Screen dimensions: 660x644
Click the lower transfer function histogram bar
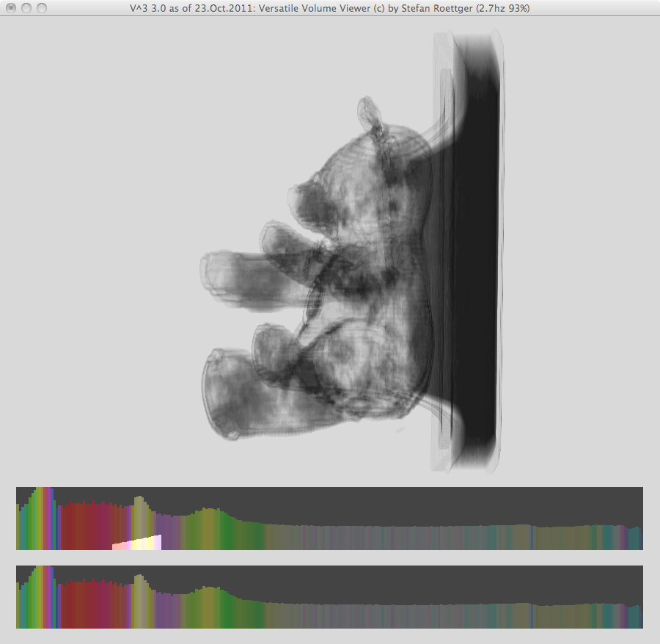coord(329,597)
